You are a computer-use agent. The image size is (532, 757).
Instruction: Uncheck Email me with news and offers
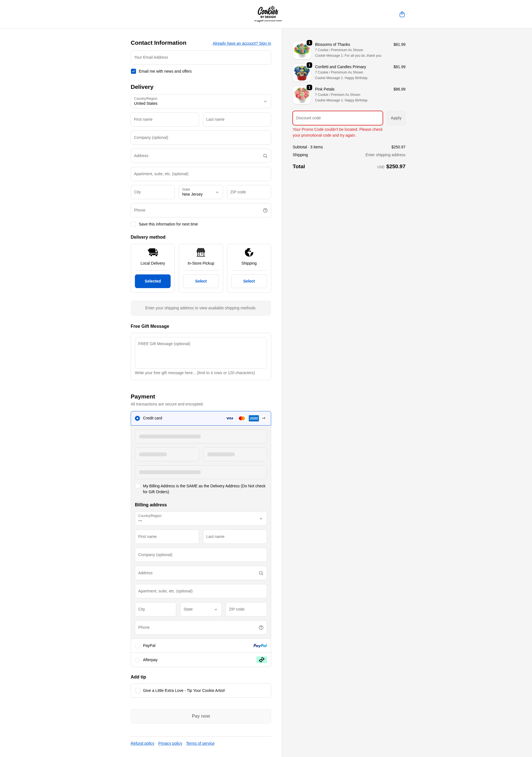pos(133,71)
